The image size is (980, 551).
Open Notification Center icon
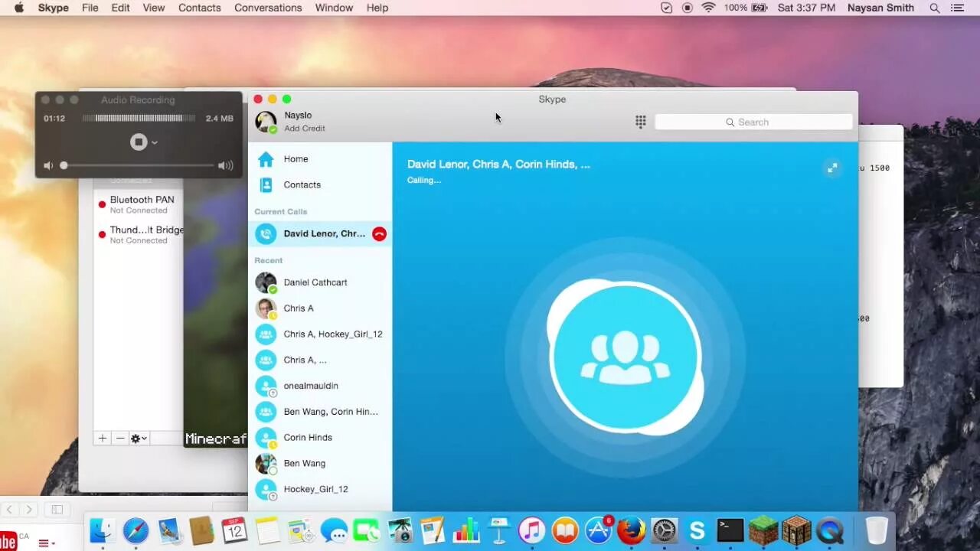point(957,8)
